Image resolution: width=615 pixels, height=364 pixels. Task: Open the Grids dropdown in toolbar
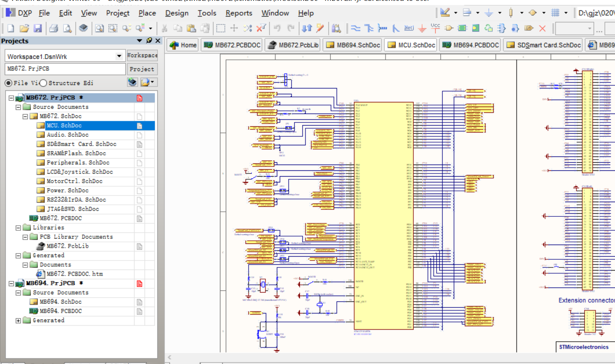click(566, 13)
